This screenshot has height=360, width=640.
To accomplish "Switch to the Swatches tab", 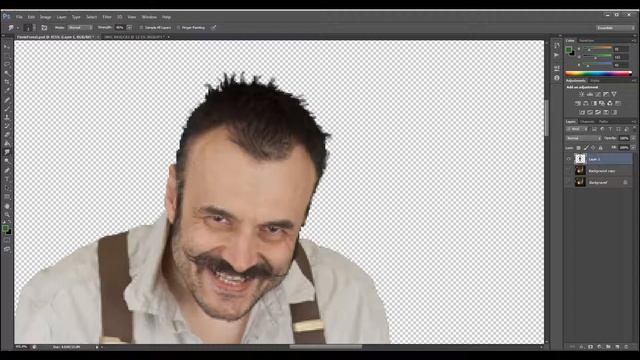I will (586, 40).
